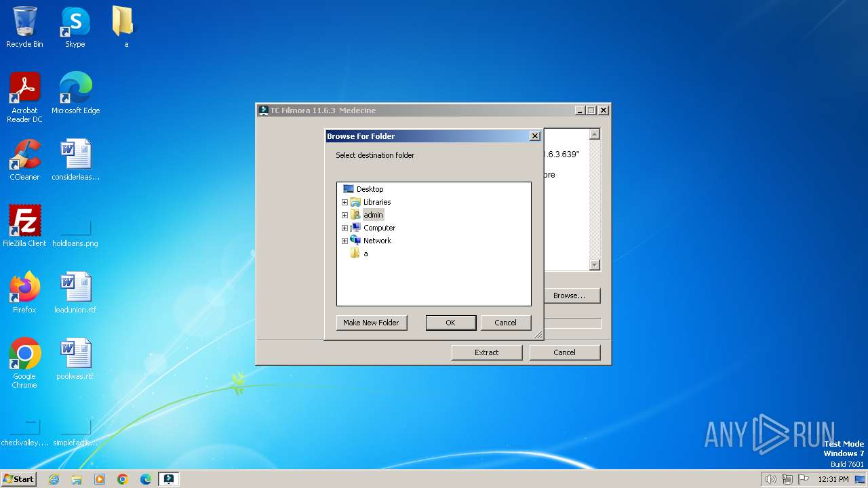
Task: Open Windows Media Player from taskbar
Action: (100, 479)
